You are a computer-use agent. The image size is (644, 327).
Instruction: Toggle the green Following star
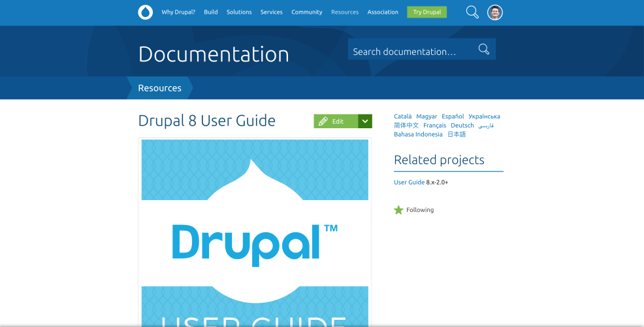coord(399,210)
